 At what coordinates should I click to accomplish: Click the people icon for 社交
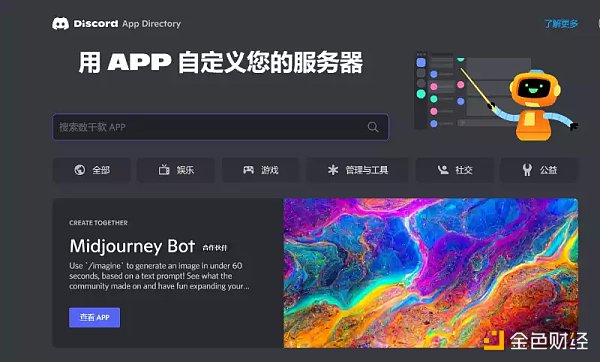(443, 170)
